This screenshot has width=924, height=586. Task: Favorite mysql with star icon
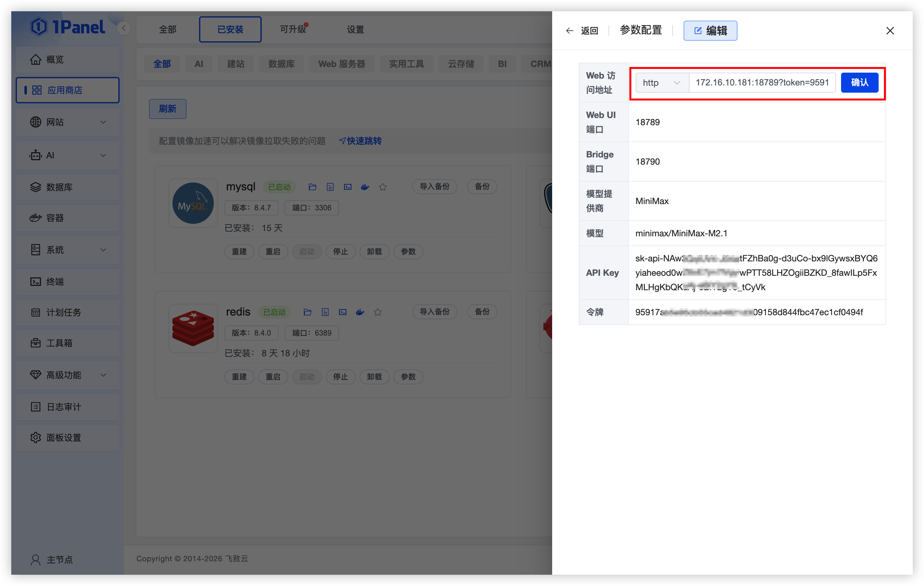click(x=382, y=187)
